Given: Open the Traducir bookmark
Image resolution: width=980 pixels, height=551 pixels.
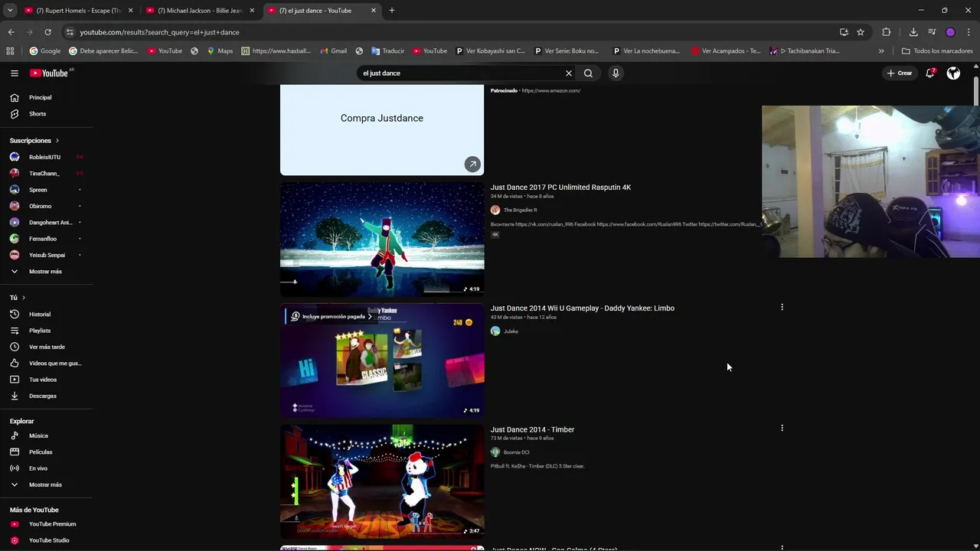Looking at the screenshot, I should (387, 51).
